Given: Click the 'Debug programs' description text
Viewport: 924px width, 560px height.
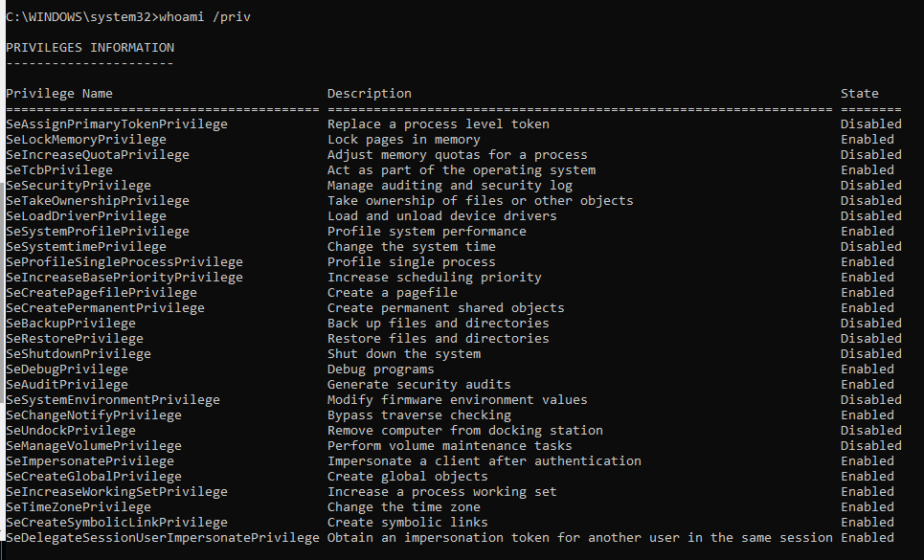Looking at the screenshot, I should [x=381, y=370].
